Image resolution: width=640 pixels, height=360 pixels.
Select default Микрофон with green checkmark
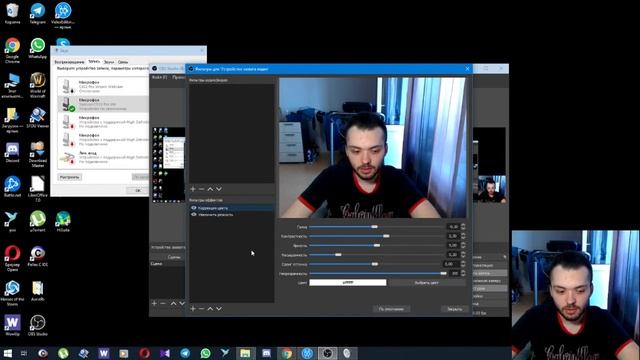[x=103, y=104]
